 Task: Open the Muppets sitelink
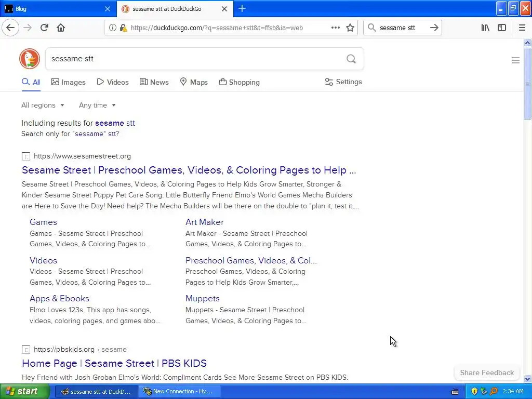(x=203, y=299)
